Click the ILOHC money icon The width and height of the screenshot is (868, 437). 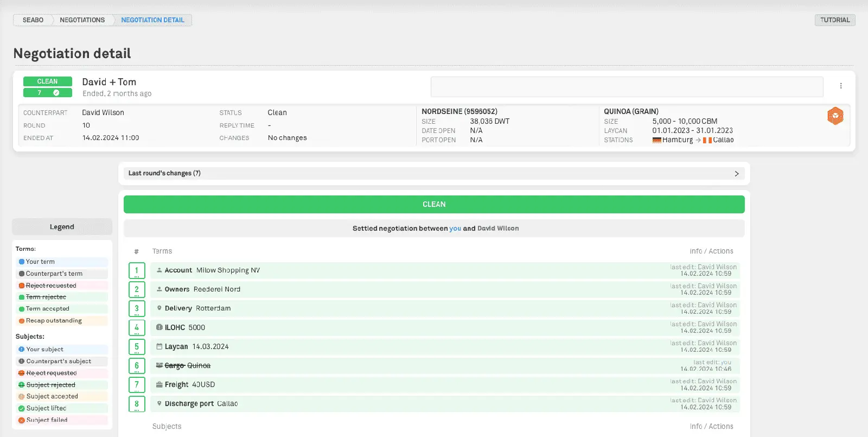coord(159,327)
